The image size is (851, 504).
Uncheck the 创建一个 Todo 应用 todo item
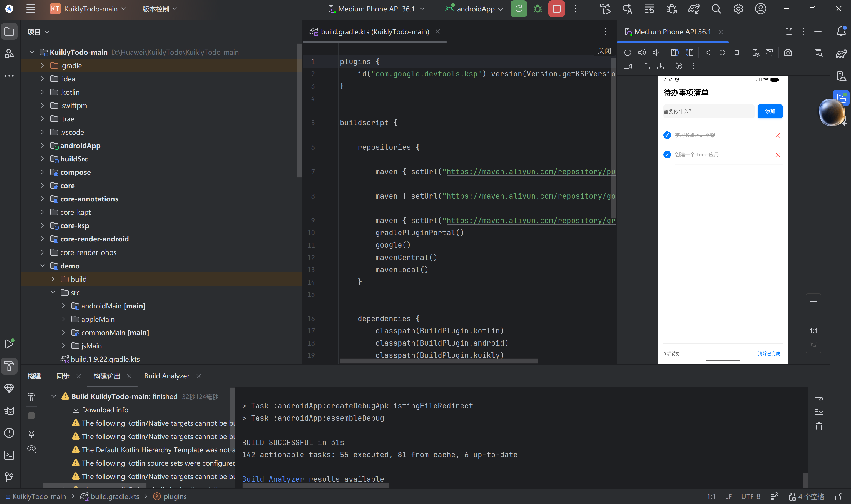(x=667, y=154)
